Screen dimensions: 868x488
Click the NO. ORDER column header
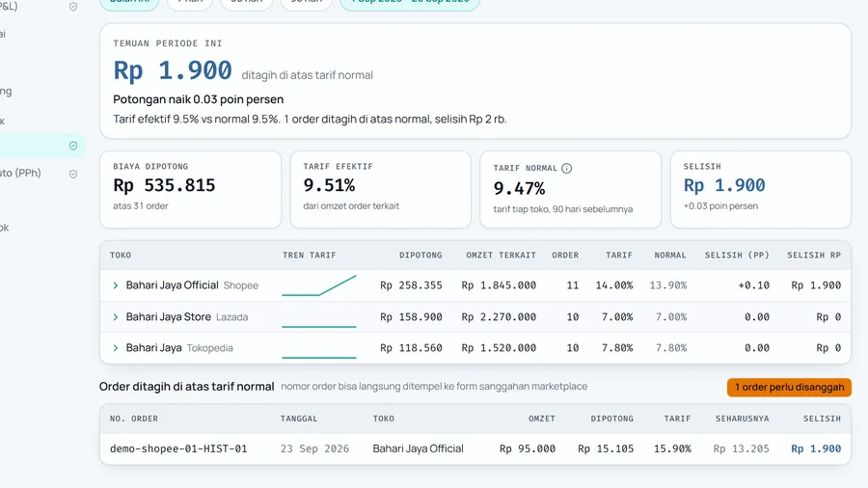[134, 419]
